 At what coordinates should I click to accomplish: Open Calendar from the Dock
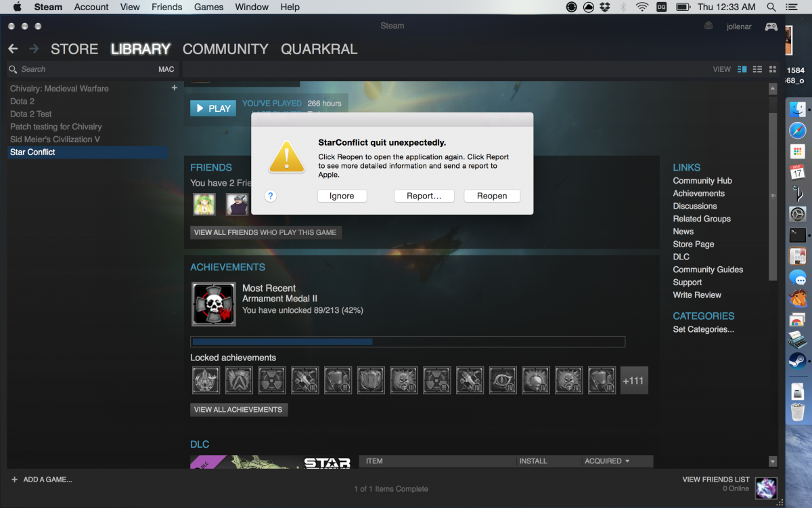coord(798,172)
